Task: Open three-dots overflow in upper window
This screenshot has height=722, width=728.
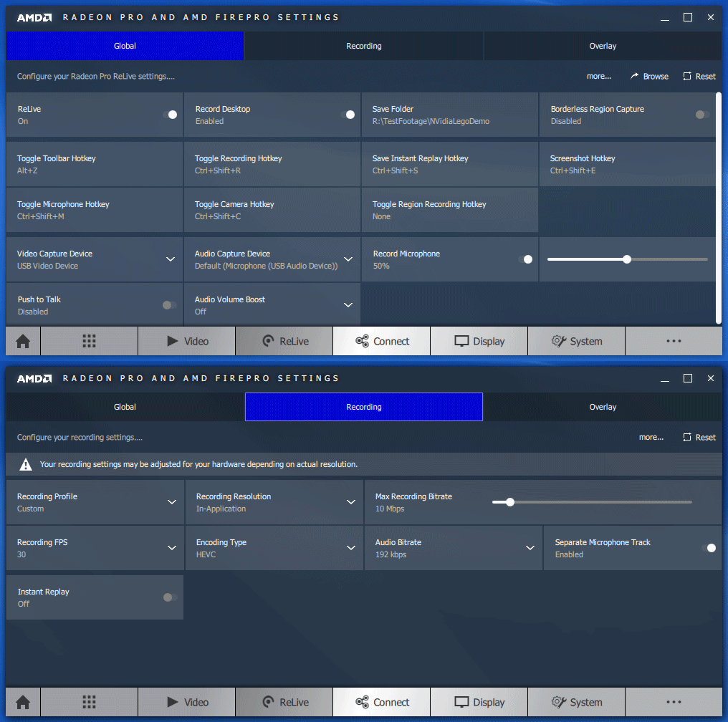Action: pyautogui.click(x=674, y=341)
